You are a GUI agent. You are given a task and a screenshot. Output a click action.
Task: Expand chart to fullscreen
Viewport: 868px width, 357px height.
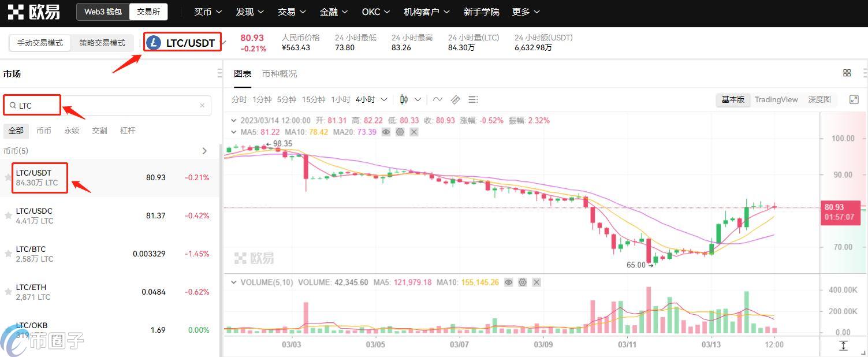(x=854, y=99)
